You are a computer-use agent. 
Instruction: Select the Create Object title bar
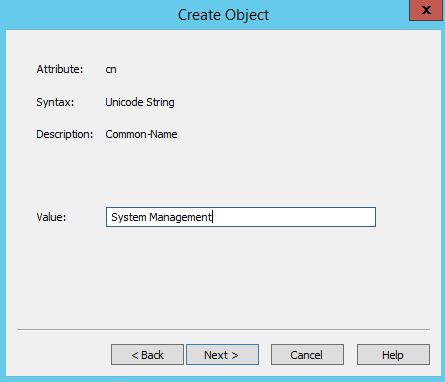(207, 15)
